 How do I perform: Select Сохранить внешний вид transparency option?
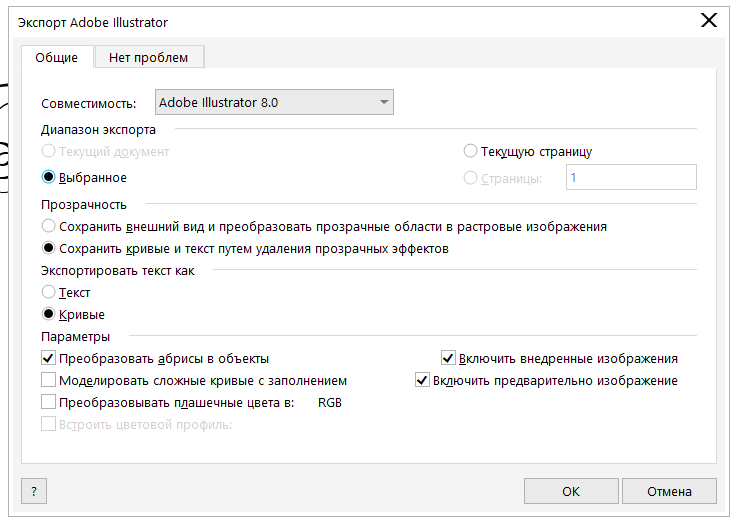48,227
